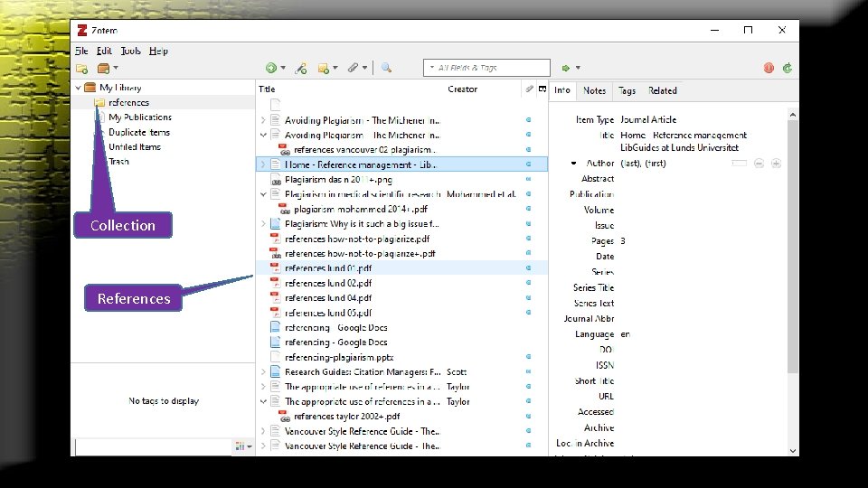
Task: Open Advanced Search magnifier icon
Action: (386, 68)
